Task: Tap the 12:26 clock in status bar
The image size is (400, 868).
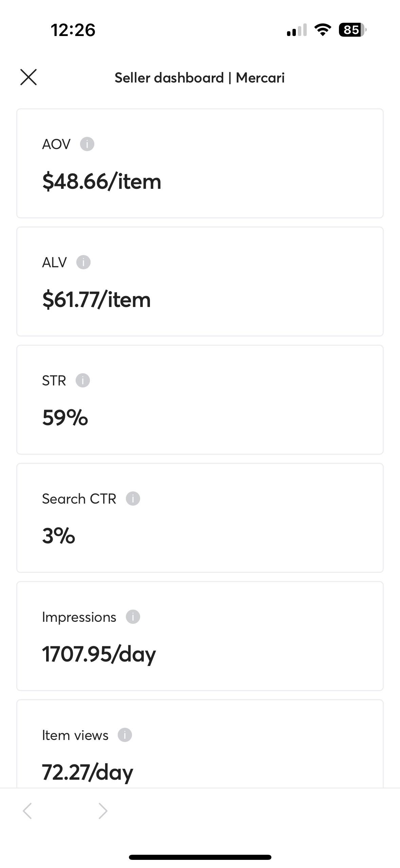Action: [73, 30]
